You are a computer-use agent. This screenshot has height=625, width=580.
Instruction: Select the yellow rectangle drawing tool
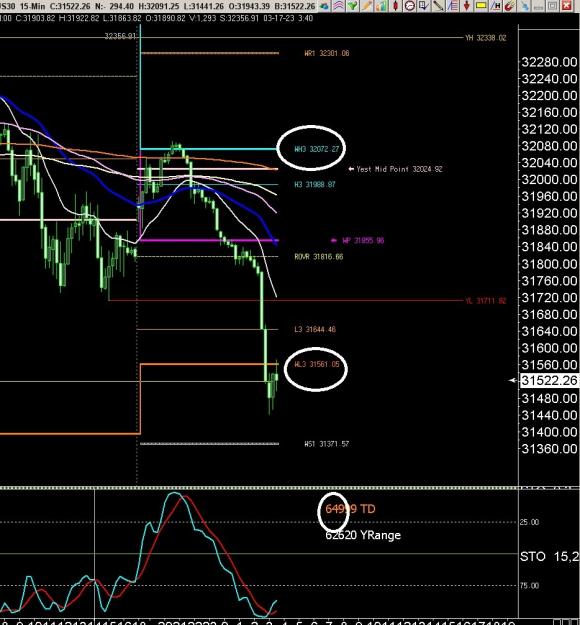coord(481,6)
